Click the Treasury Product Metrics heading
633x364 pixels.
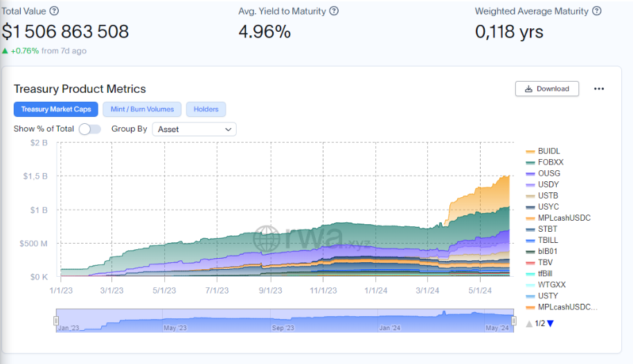(x=80, y=89)
